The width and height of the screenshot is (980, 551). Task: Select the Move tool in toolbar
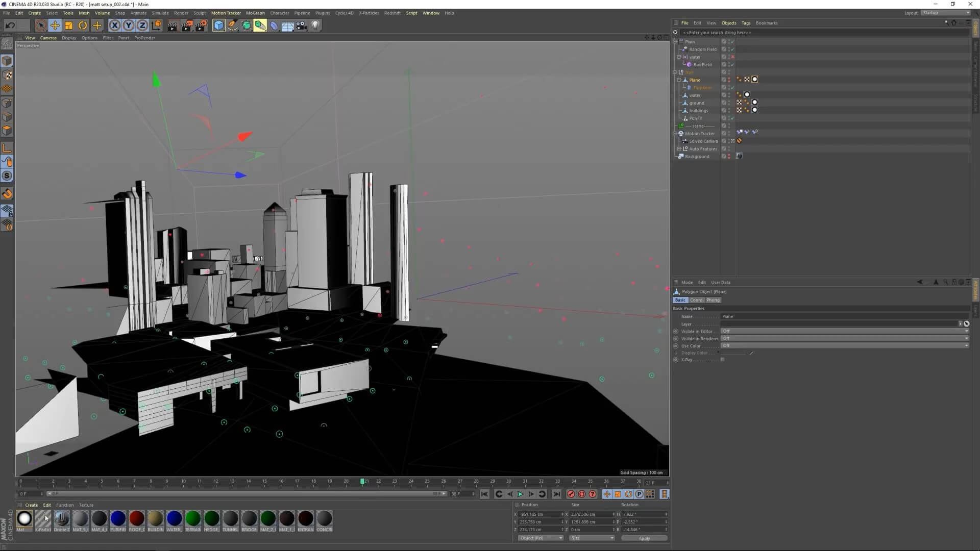tap(55, 25)
